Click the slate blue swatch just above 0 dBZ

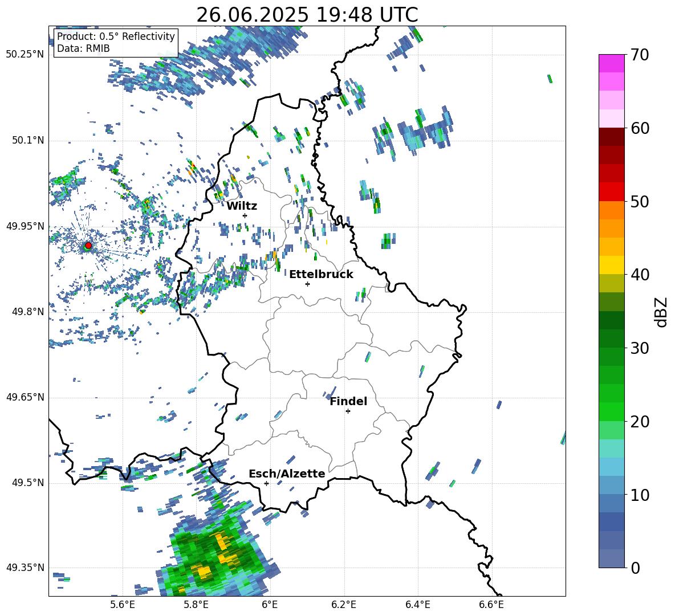(x=612, y=558)
